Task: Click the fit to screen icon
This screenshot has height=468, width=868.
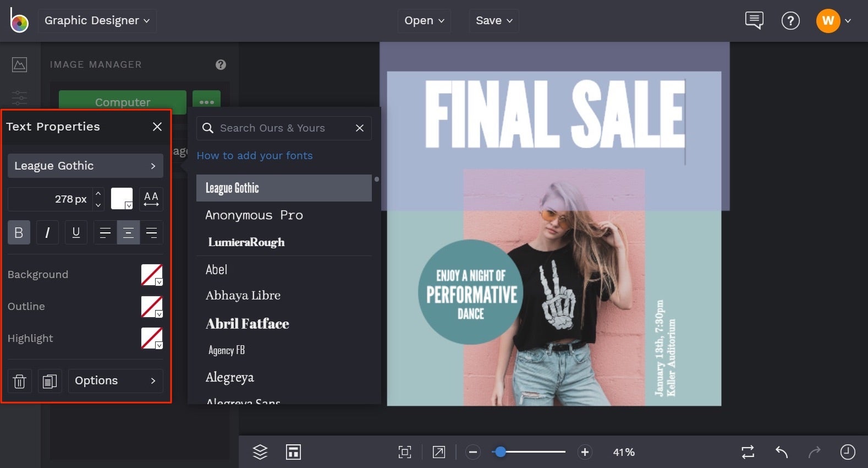Action: click(x=405, y=452)
